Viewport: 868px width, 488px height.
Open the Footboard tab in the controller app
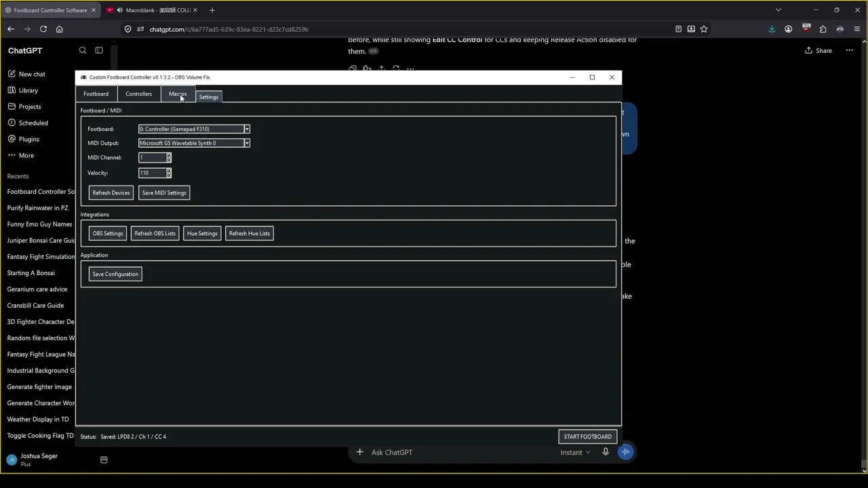(x=96, y=94)
